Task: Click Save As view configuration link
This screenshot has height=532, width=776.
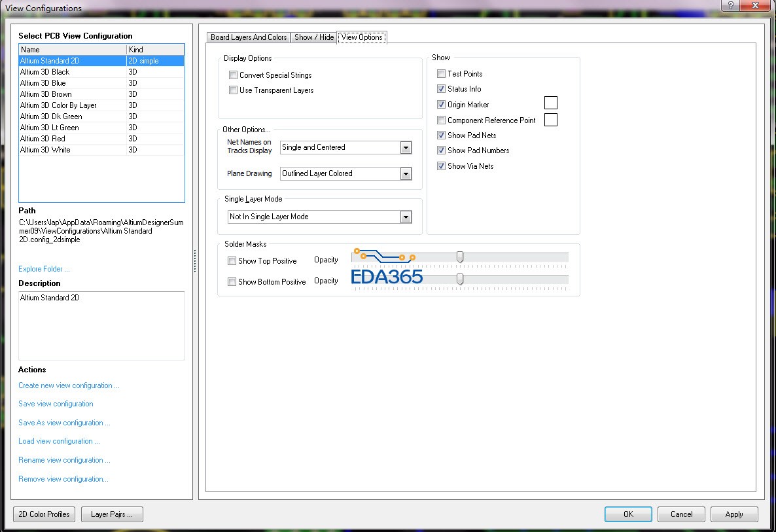Action: [x=64, y=423]
